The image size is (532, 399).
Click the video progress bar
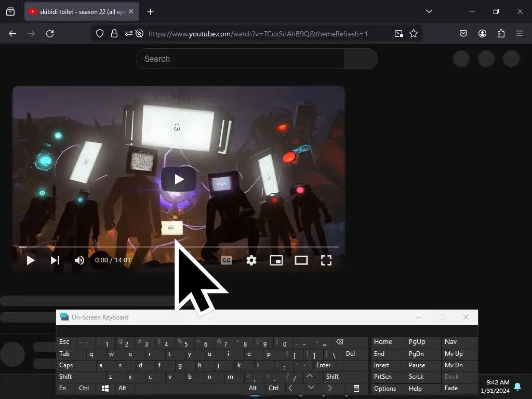point(179,247)
